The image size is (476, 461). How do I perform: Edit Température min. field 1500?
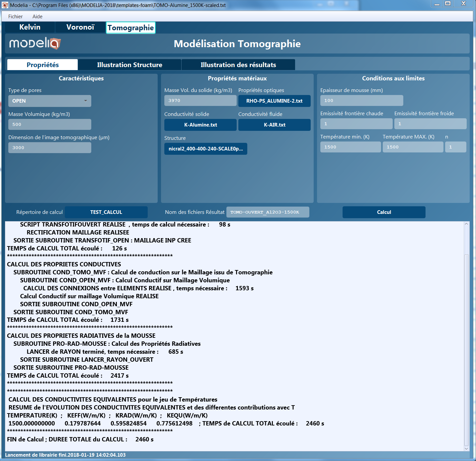point(351,147)
